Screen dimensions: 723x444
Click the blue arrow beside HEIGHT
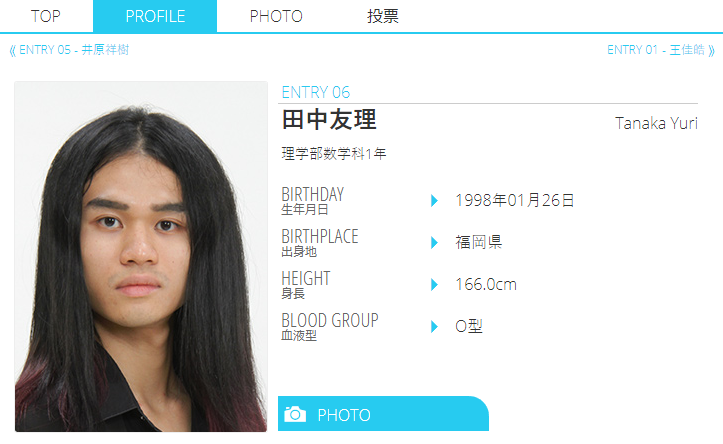[x=434, y=284]
